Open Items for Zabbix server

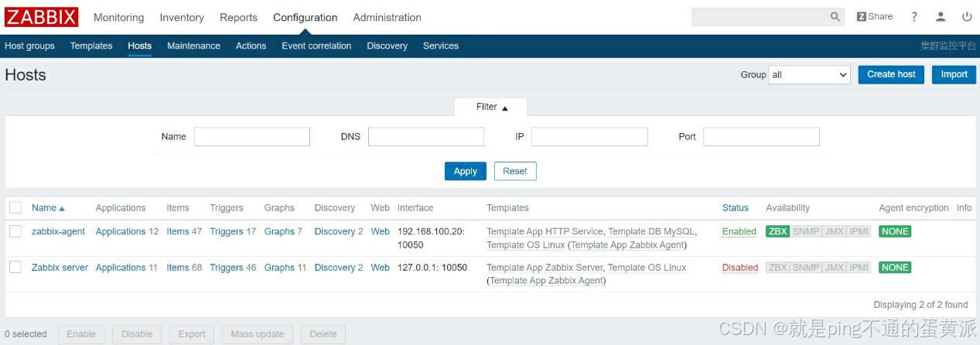[x=178, y=268]
